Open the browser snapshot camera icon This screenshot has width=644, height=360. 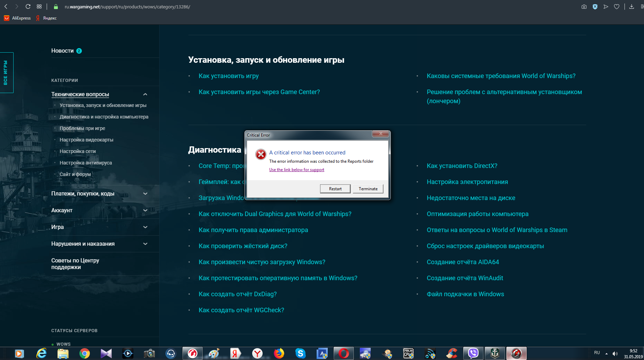[x=584, y=7]
